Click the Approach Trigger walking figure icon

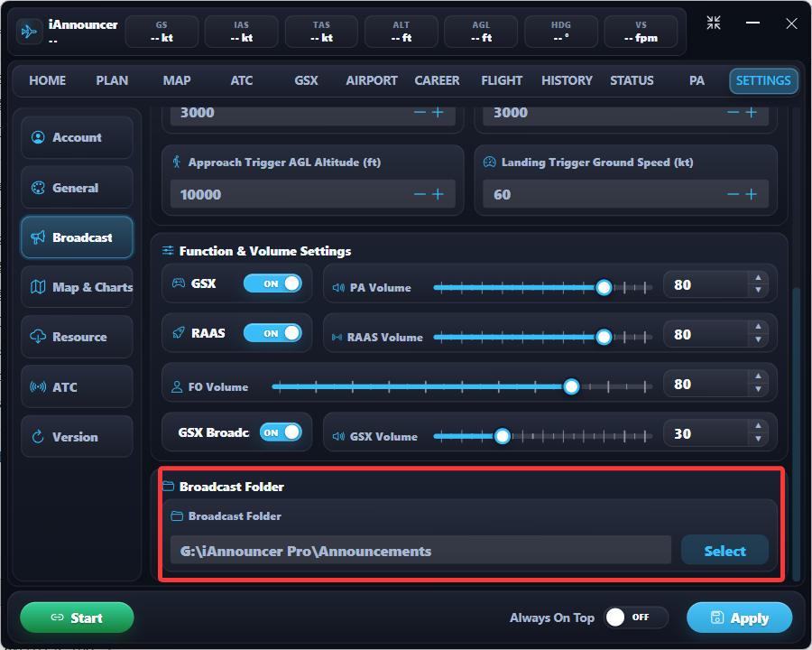(x=177, y=162)
